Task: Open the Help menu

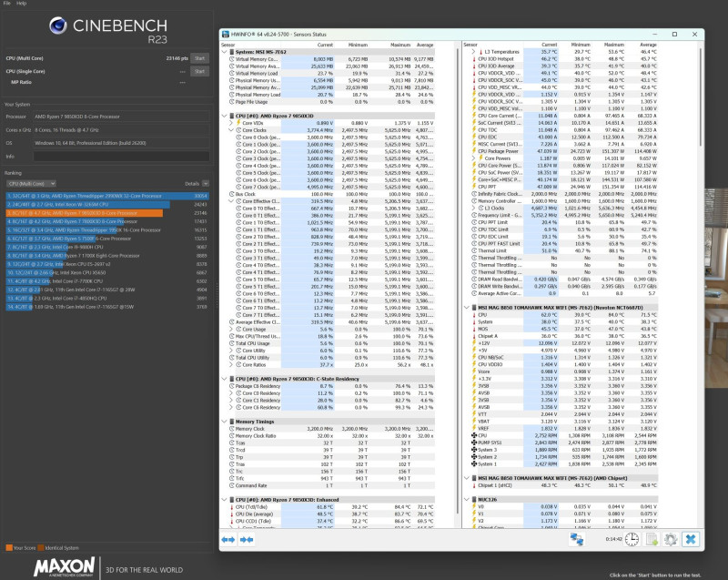Action: click(21, 3)
